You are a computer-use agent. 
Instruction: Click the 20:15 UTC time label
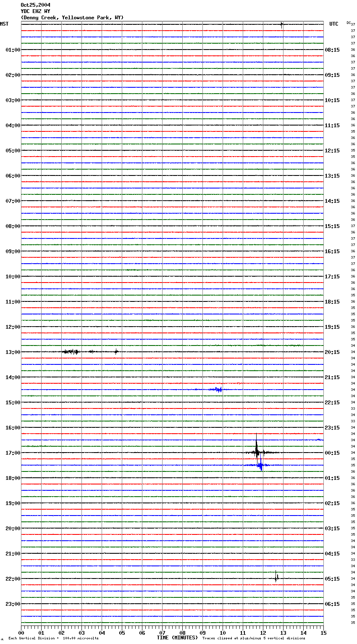click(332, 352)
